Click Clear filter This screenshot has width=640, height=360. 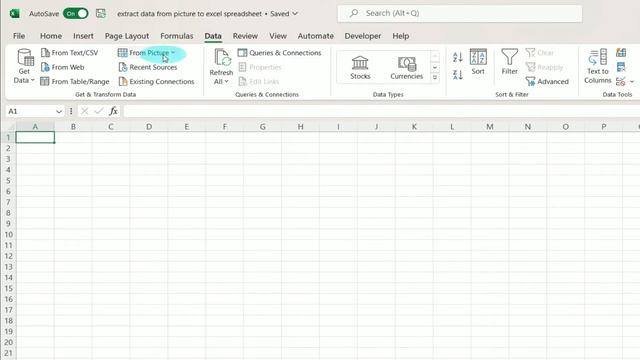540,53
